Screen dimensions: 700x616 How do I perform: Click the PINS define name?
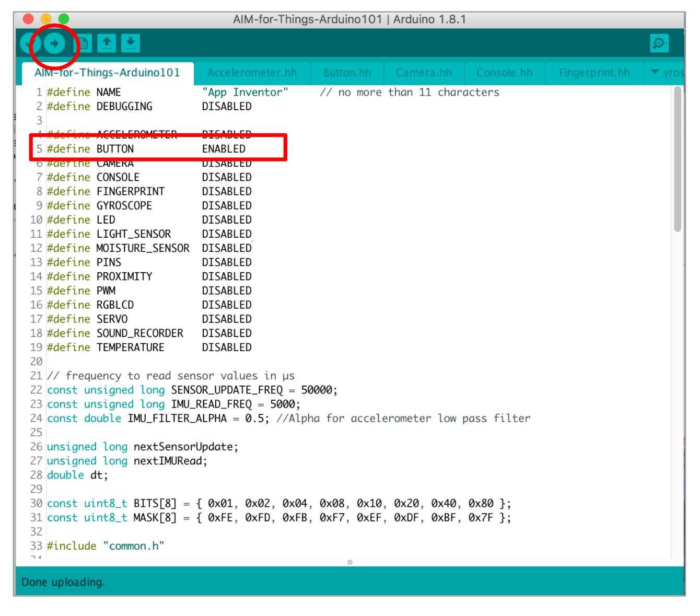pos(109,262)
